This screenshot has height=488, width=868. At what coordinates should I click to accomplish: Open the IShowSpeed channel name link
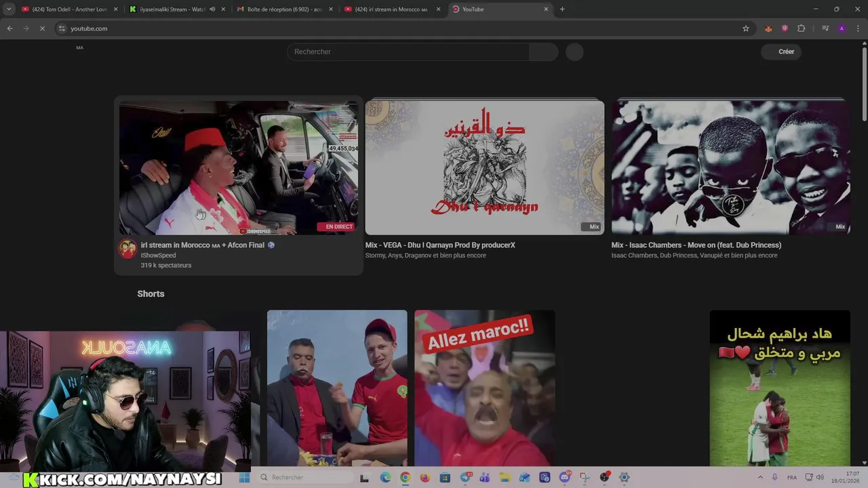(158, 256)
